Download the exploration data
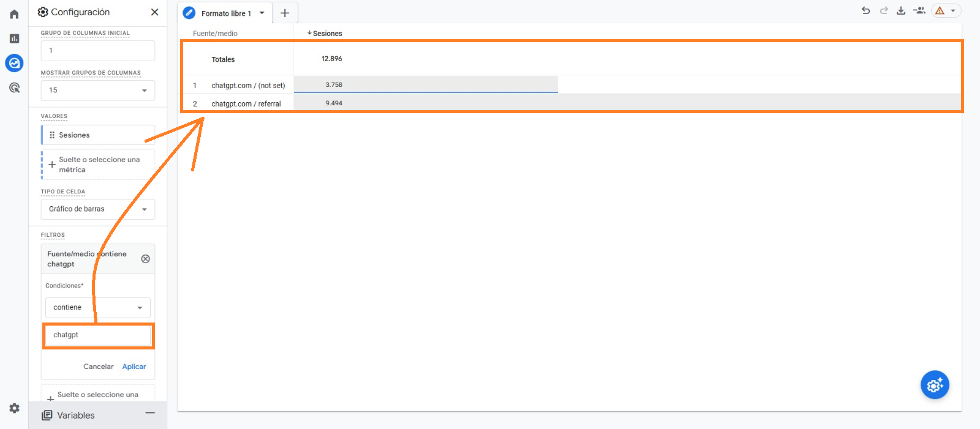 pos(901,10)
